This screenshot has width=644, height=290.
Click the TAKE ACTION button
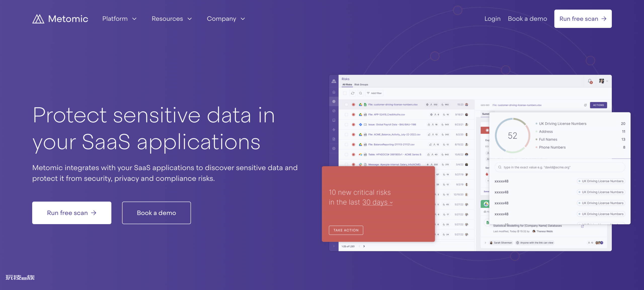(x=346, y=230)
